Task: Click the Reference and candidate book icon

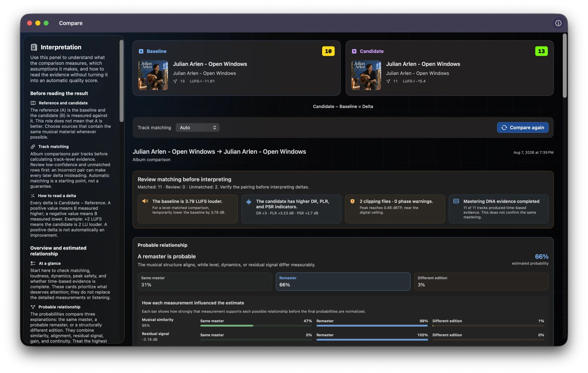Action: click(x=33, y=103)
